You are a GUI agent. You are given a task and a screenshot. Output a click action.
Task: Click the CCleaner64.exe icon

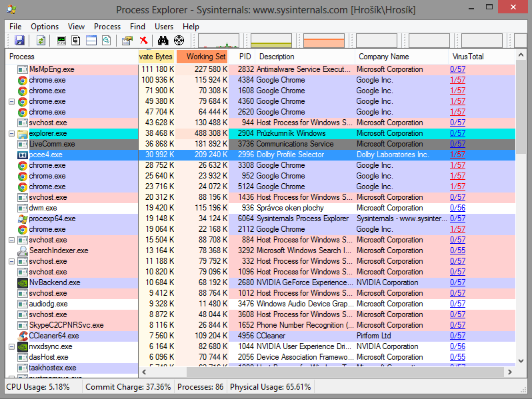click(x=23, y=336)
